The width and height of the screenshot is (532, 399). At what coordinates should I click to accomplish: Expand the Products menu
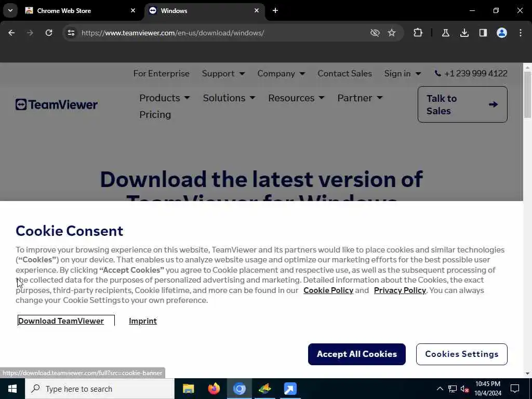tap(165, 98)
